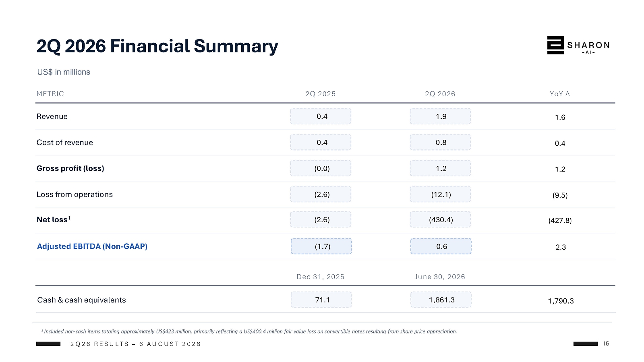Select the 2Q 2026 Financial Summary title

(157, 46)
